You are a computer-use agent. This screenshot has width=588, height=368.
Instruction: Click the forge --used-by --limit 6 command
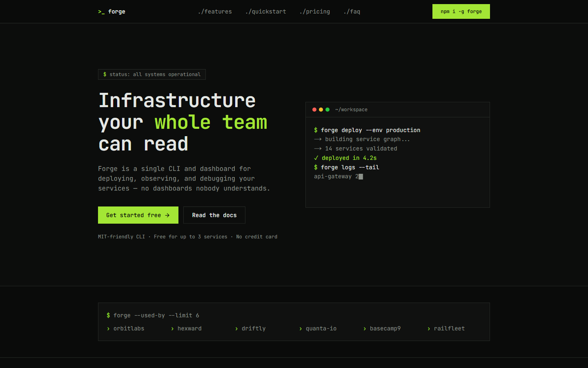tap(153, 315)
